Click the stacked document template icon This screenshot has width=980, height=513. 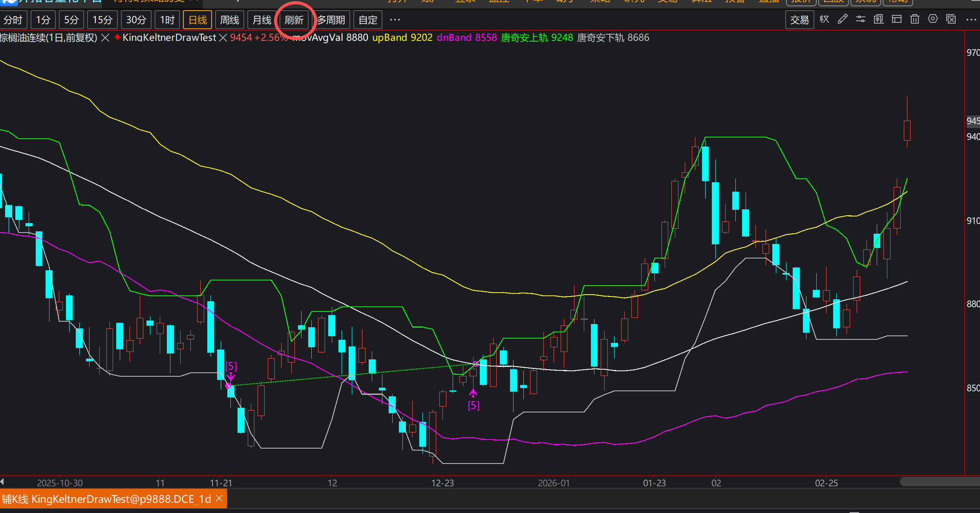878,19
